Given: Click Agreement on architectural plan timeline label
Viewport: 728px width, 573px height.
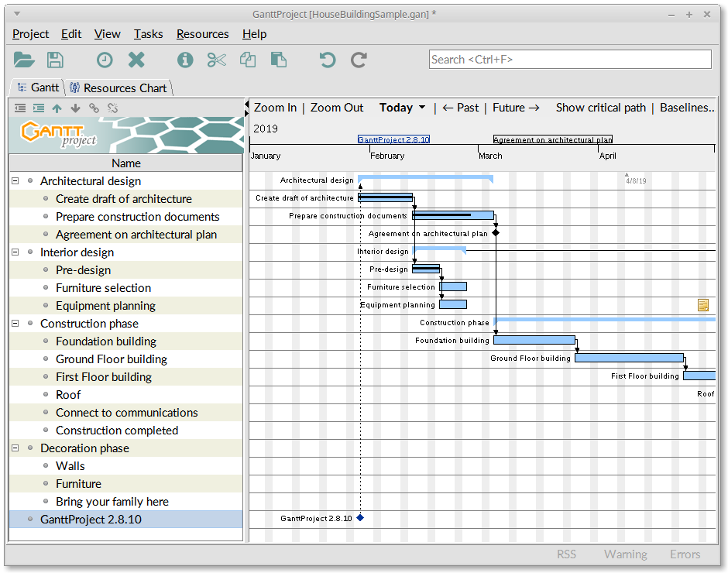Looking at the screenshot, I should click(552, 139).
